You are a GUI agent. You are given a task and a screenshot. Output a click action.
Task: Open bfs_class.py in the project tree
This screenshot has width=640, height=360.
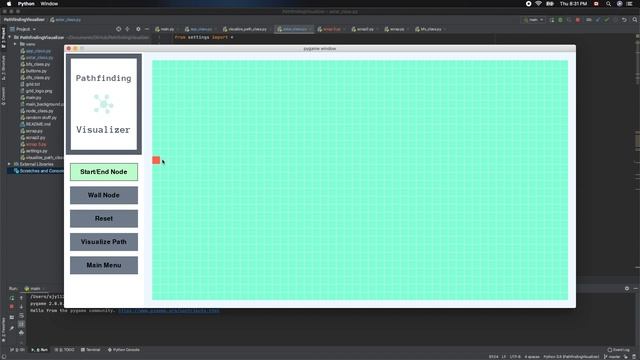pyautogui.click(x=35, y=64)
